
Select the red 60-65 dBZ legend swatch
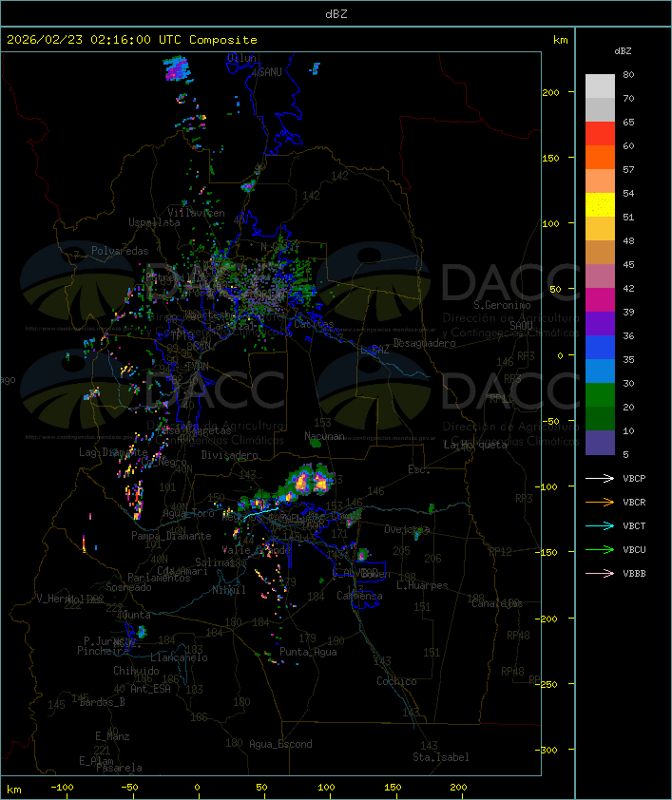[x=600, y=134]
